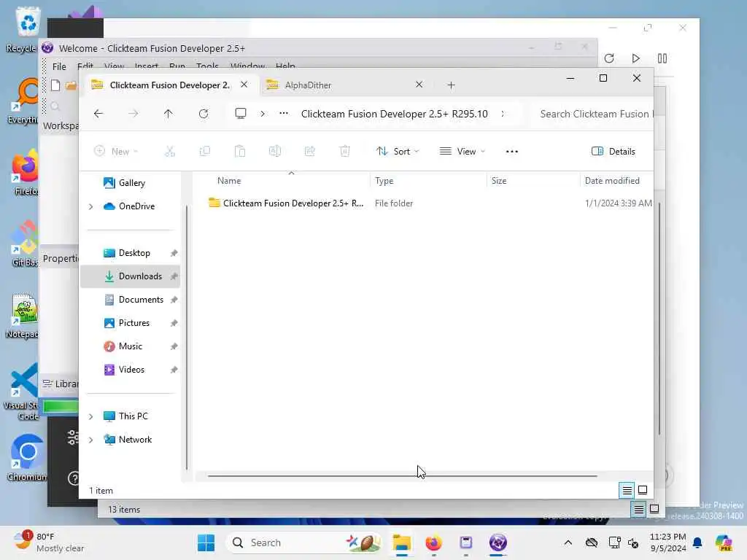Click the This PC monitor icon in address bar
Viewport: 747px width, 560px height.
[241, 113]
